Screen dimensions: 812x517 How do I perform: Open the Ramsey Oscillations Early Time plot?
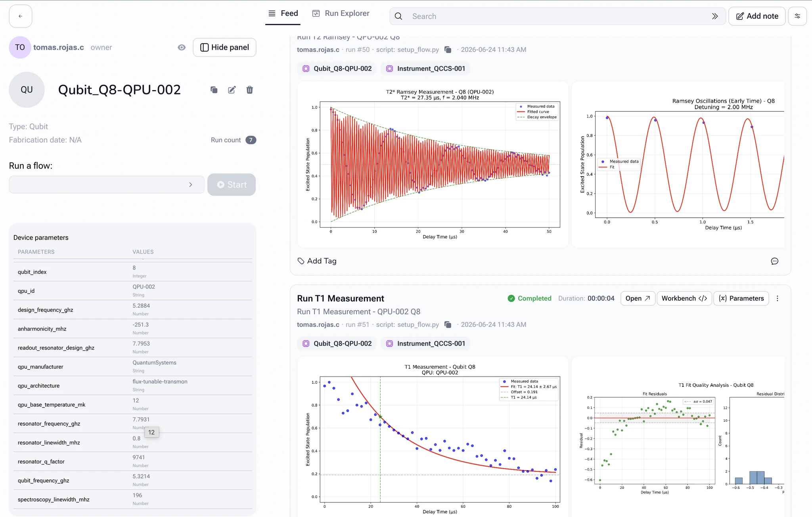(678, 165)
